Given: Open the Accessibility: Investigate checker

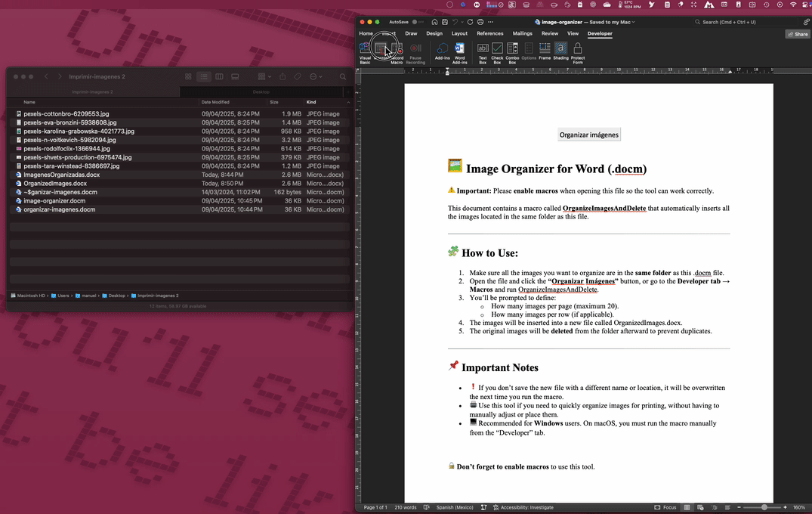Looking at the screenshot, I should coord(525,507).
